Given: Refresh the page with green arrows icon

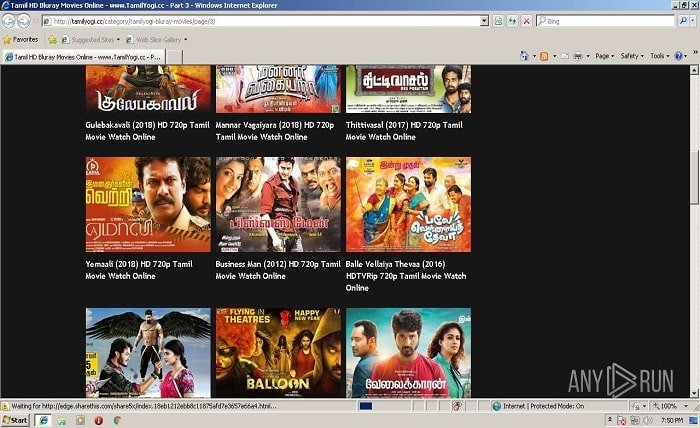Looking at the screenshot, I should pyautogui.click(x=512, y=21).
